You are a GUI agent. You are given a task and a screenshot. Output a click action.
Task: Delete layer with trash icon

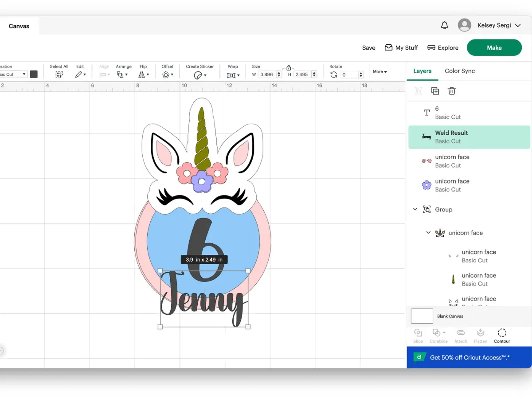click(451, 91)
